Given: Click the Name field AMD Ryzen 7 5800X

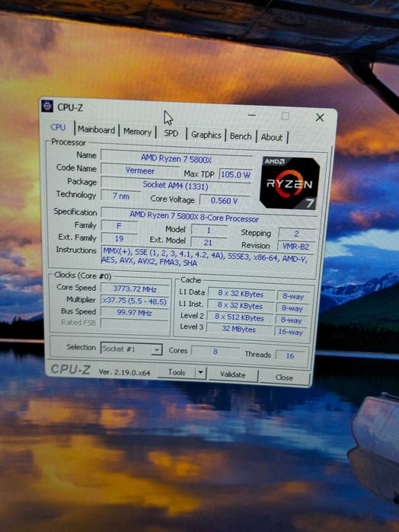Looking at the screenshot, I should tap(176, 158).
